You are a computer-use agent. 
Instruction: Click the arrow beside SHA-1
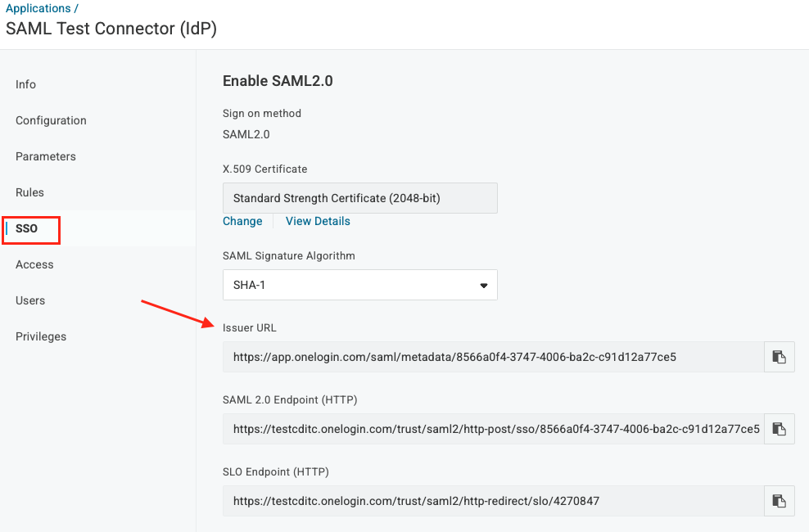483,286
